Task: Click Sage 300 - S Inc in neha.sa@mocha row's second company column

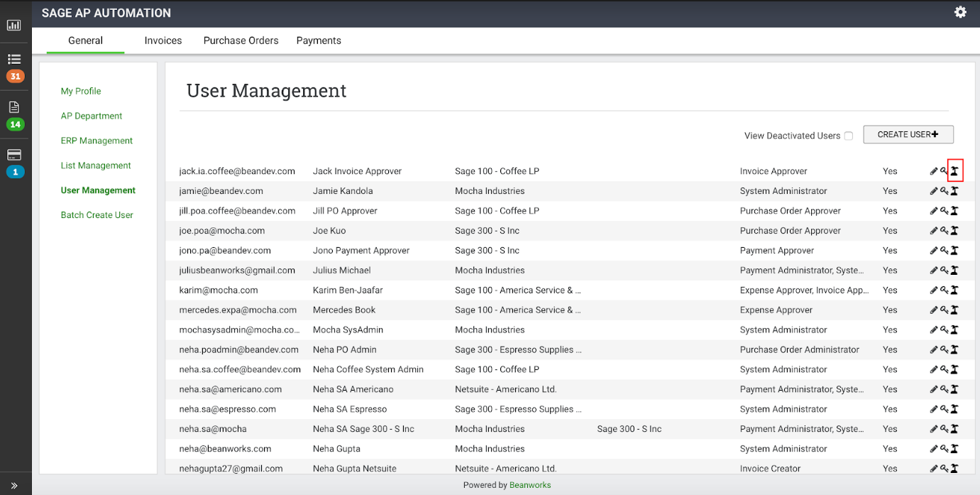Action: click(629, 429)
